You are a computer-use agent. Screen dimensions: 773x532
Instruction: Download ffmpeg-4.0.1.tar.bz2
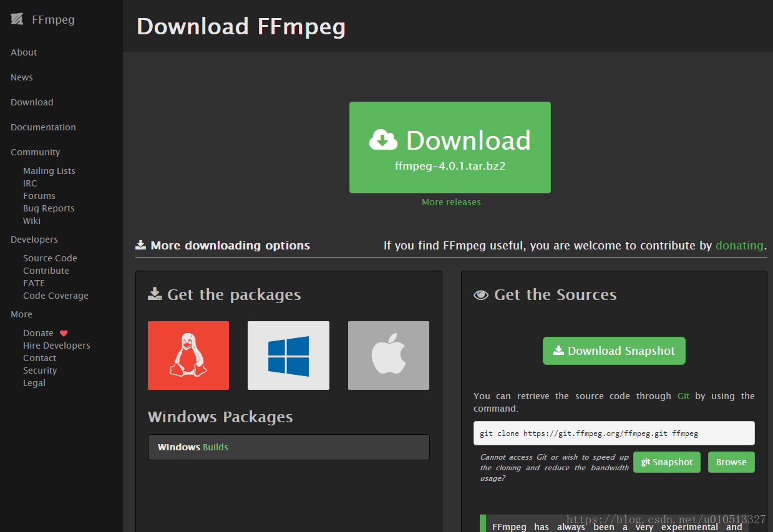(x=450, y=147)
